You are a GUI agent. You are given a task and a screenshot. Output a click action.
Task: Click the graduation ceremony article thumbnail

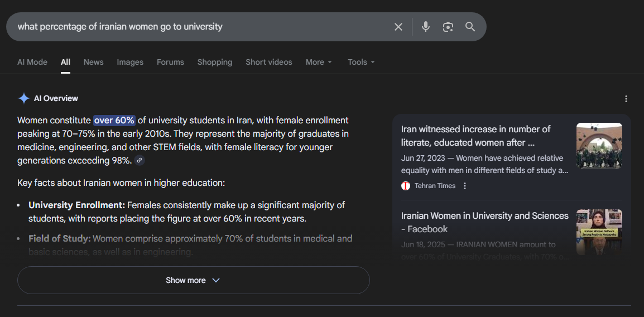599,146
